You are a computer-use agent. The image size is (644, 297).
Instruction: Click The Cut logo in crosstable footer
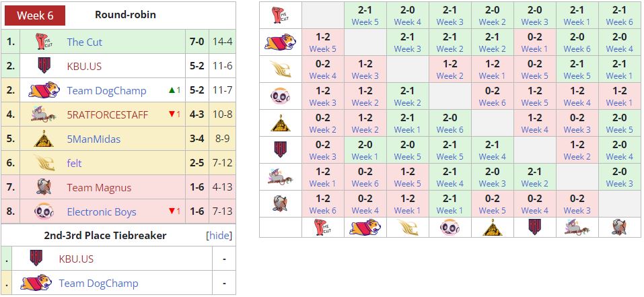[322, 227]
